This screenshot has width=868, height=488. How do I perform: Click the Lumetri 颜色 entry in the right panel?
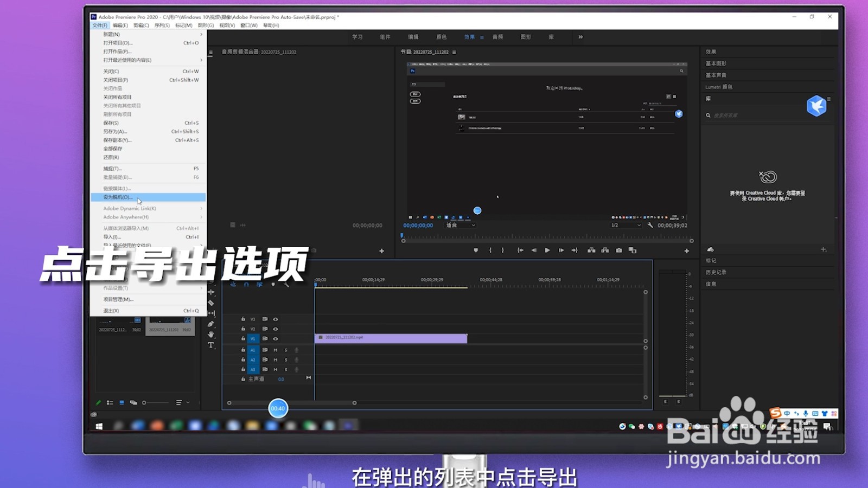(717, 86)
